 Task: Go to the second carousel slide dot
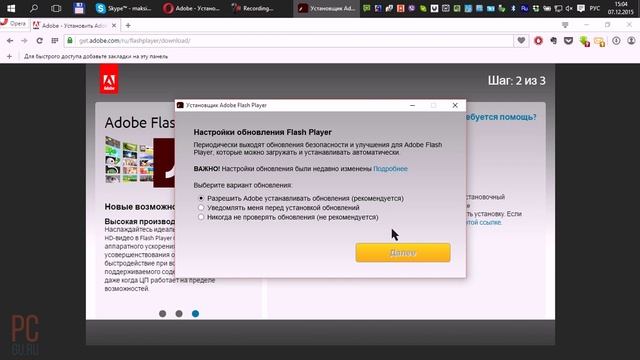point(179,313)
